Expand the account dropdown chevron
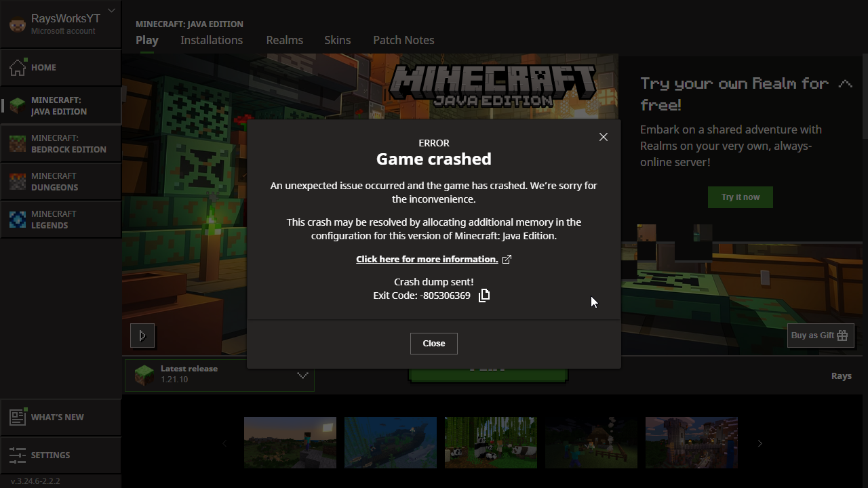This screenshot has width=868, height=488. click(x=112, y=11)
